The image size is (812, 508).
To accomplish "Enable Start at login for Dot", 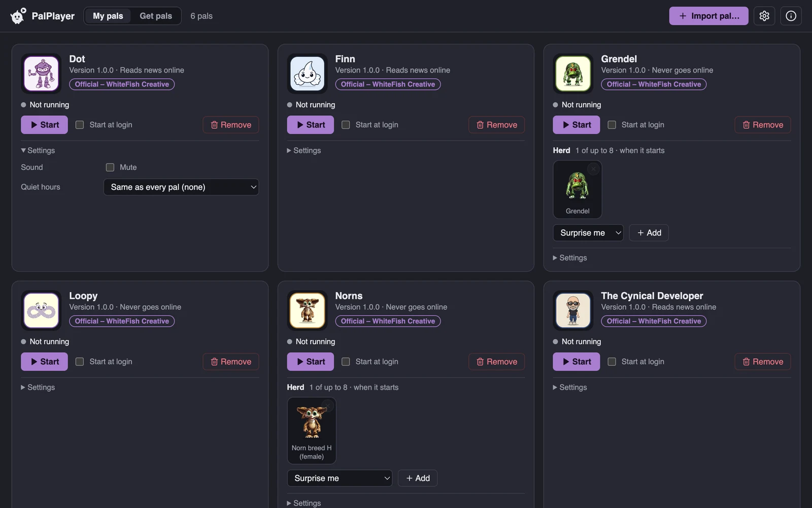I will pos(80,125).
